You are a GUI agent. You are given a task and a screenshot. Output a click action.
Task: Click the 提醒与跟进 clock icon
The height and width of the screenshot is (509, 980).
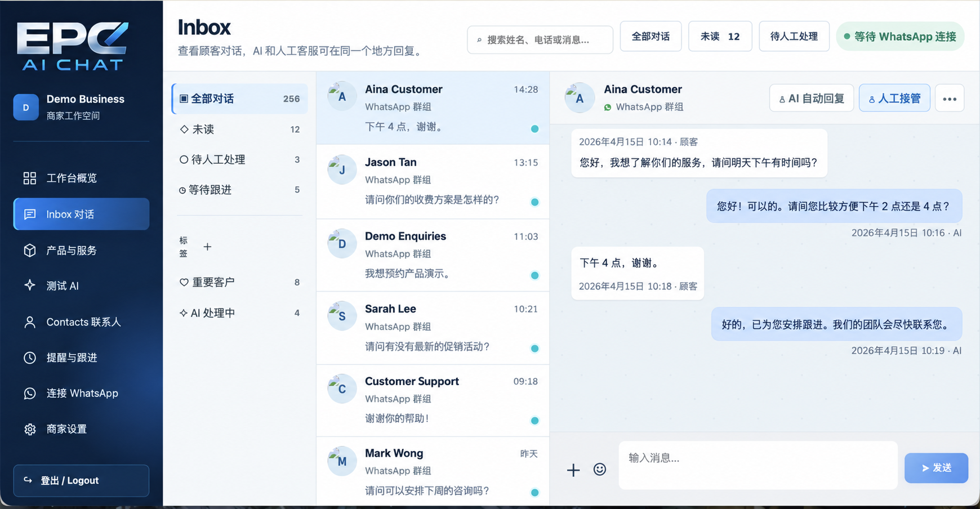pos(30,358)
